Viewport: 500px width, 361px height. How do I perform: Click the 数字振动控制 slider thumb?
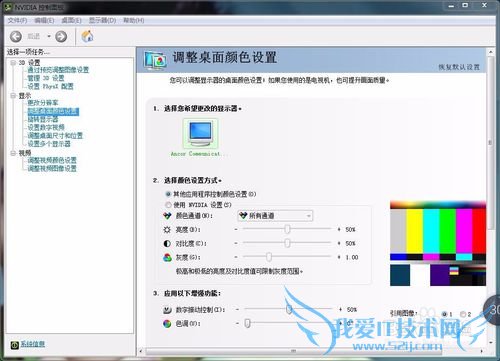pyautogui.click(x=289, y=309)
